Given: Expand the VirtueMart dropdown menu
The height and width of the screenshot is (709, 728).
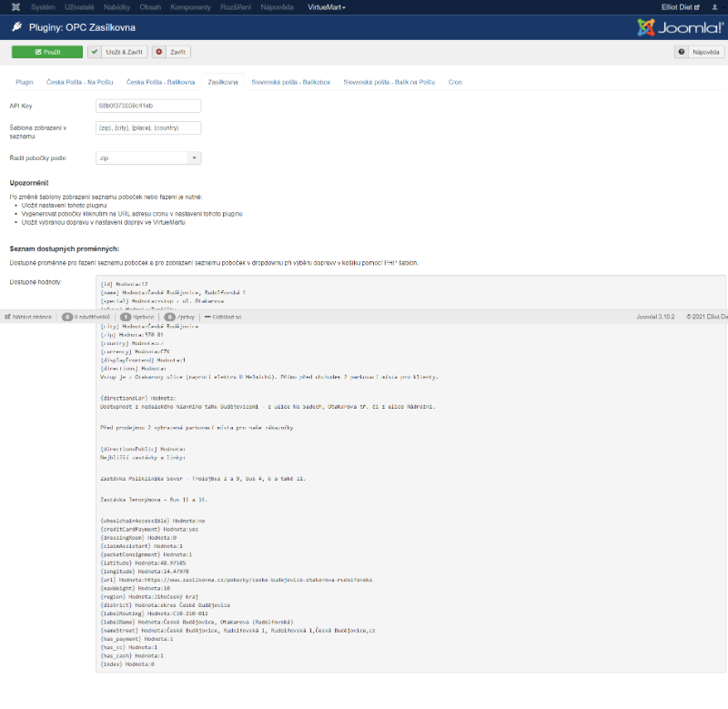Looking at the screenshot, I should (327, 7).
